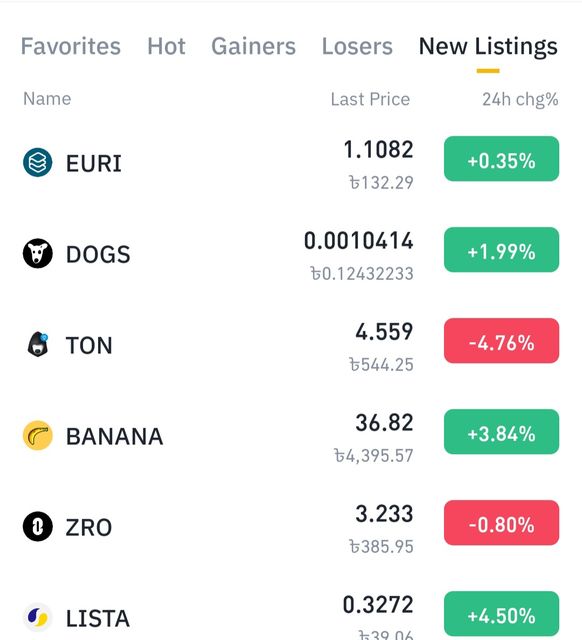The image size is (582, 640).
Task: Select the LISTA coin icon
Action: 38,618
